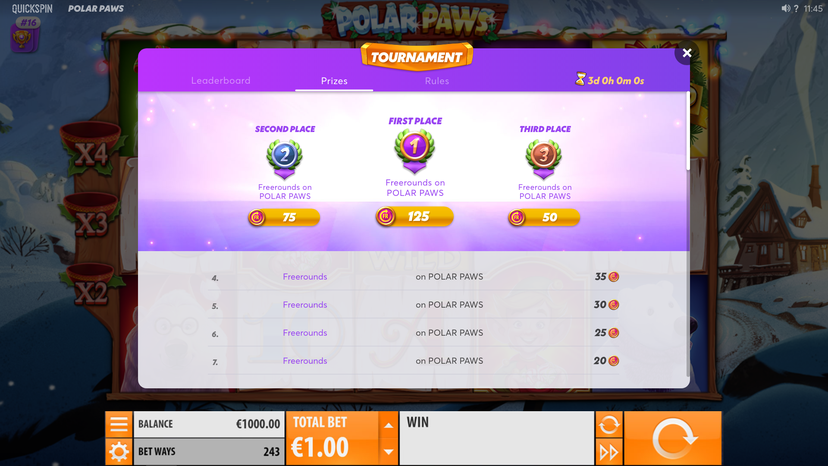
Task: Click the autoplay circular arrows icon
Action: (x=609, y=424)
